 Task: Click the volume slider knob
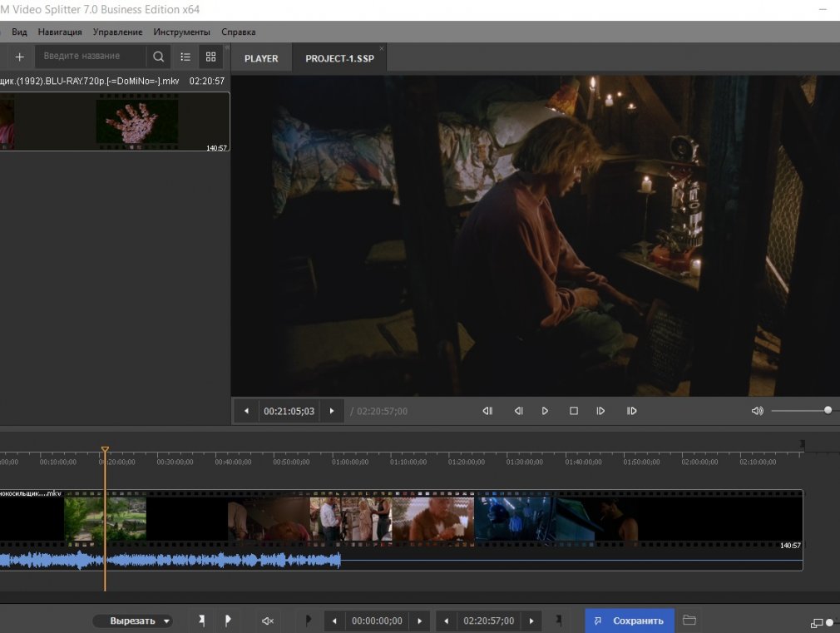pyautogui.click(x=828, y=411)
